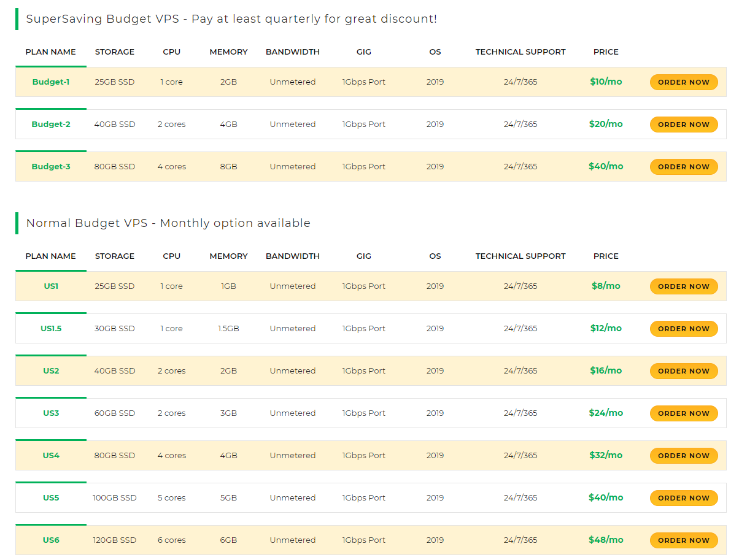Click 60GB SSD storage in US3 row

pyautogui.click(x=115, y=413)
